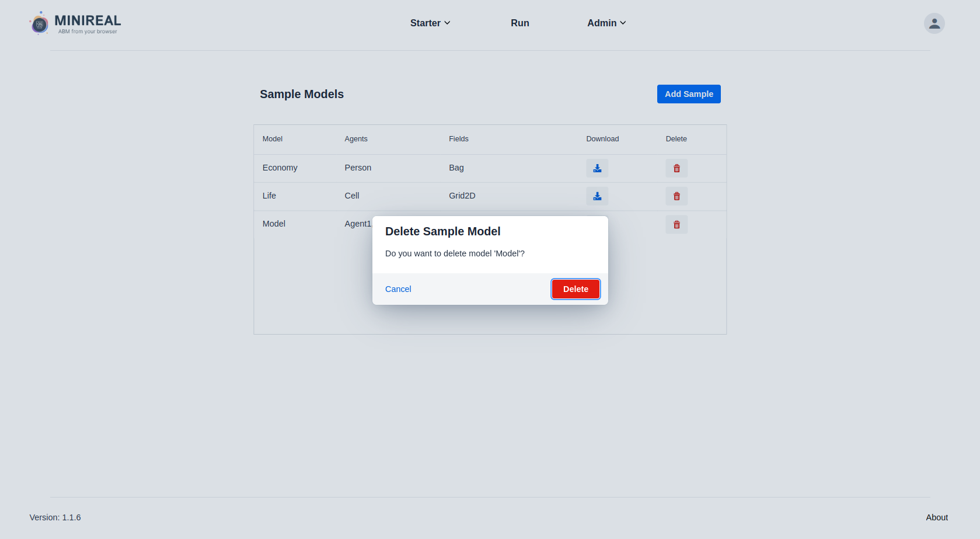The image size is (980, 539).
Task: Open the Run menu item
Action: [520, 23]
